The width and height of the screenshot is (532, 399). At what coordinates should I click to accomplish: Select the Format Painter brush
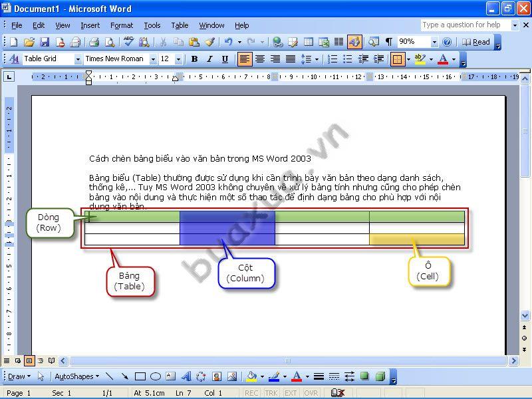(x=209, y=42)
